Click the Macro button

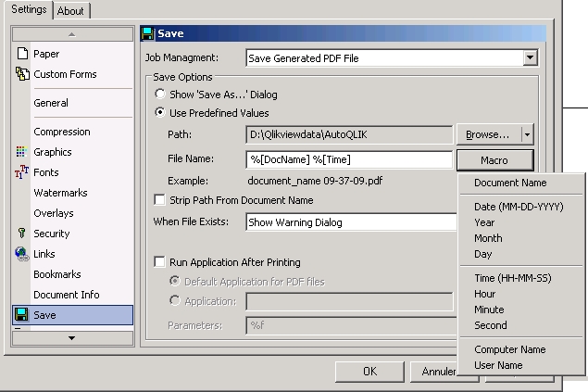pos(494,160)
